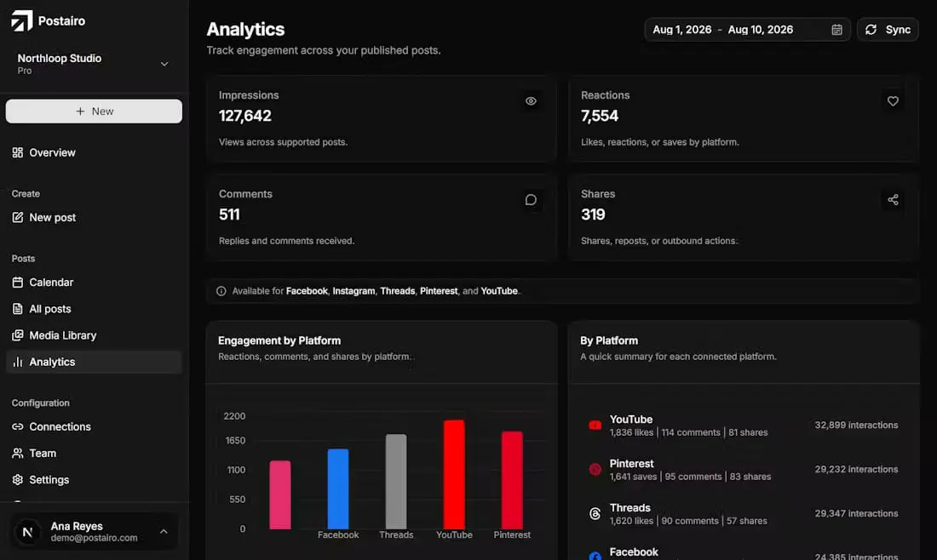Viewport: 937px width, 560px height.
Task: Go to the Calendar page
Action: tap(94, 283)
